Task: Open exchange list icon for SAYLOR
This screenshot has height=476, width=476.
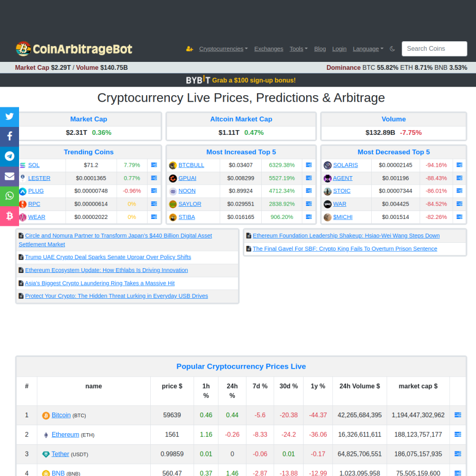Action: 309,204
